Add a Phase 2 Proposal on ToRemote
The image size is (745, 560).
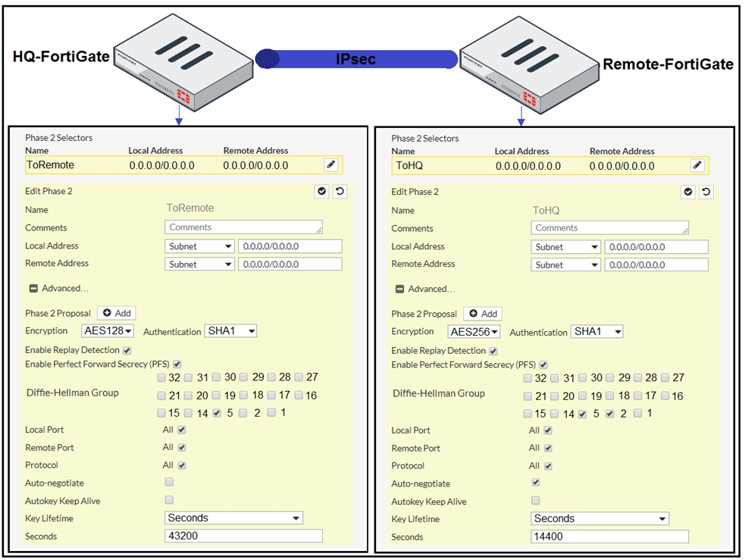pyautogui.click(x=117, y=313)
